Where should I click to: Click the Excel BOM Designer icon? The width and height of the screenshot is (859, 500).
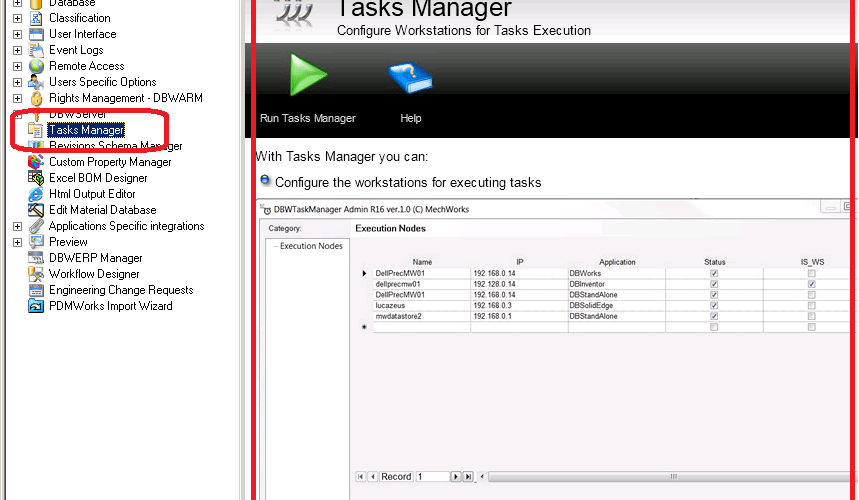36,178
